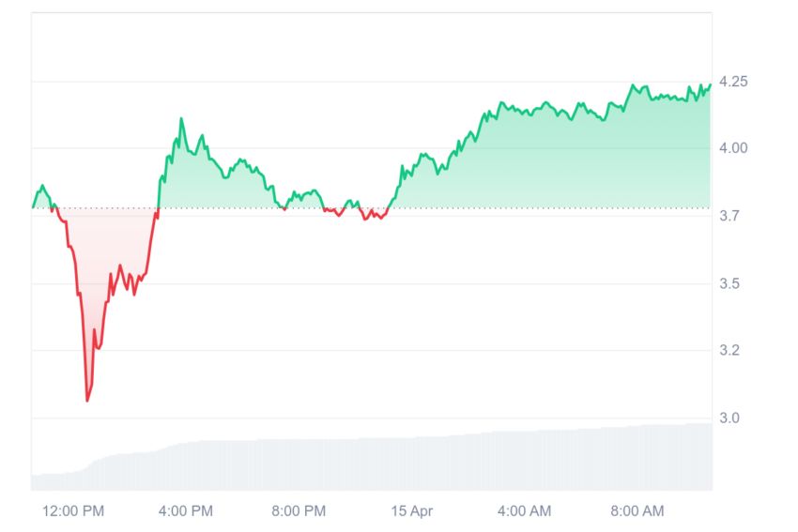Click the red dip line above 15 Apr
Screen dimensions: 798x532
tap(373, 215)
